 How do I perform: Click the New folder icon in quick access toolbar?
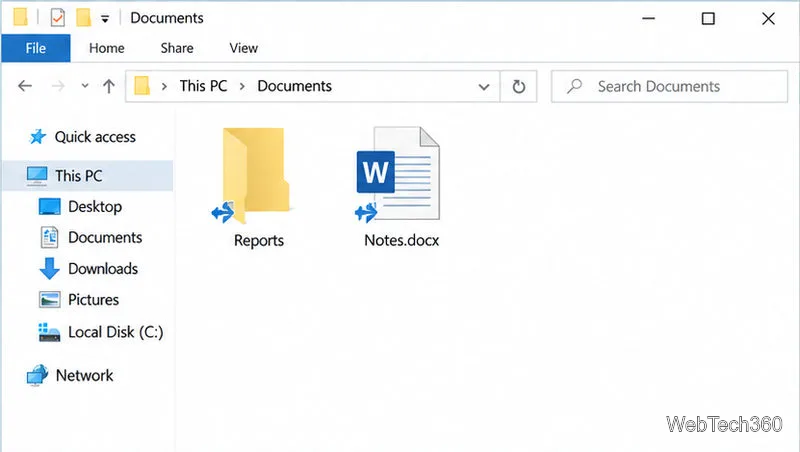tap(83, 17)
